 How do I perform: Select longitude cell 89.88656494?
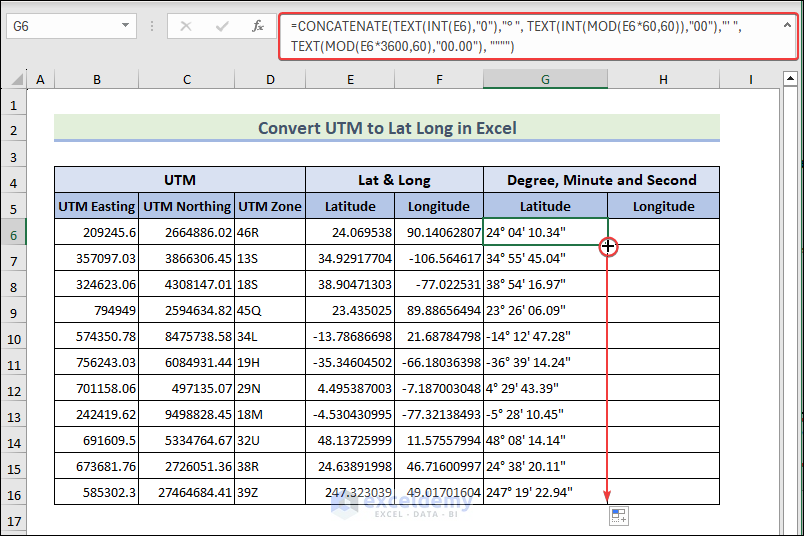439,310
